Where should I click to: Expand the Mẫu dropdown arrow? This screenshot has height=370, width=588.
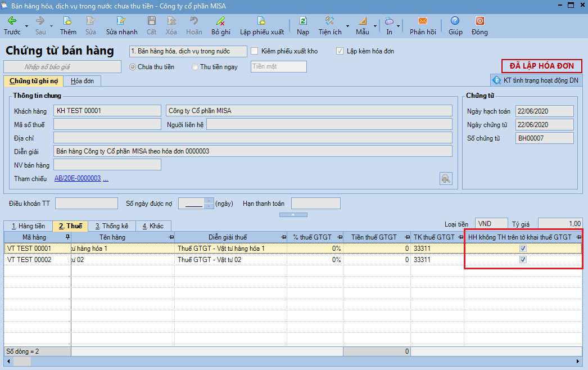pos(376,26)
